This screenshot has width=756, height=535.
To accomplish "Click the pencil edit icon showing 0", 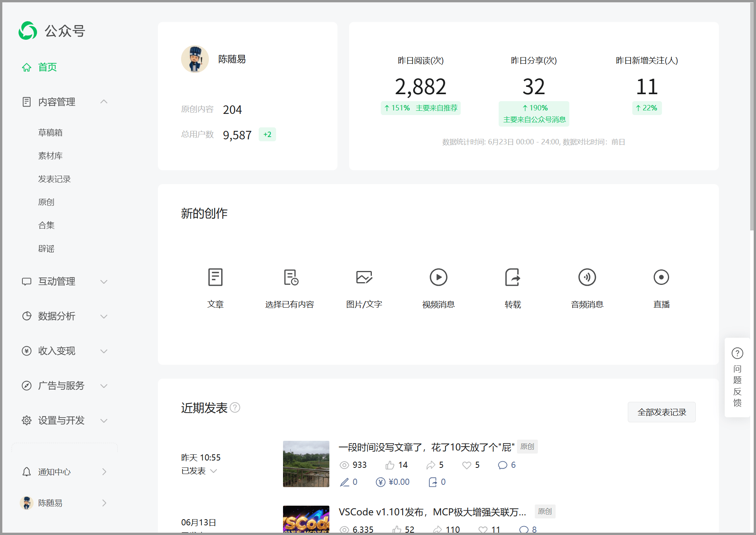I will (x=344, y=482).
